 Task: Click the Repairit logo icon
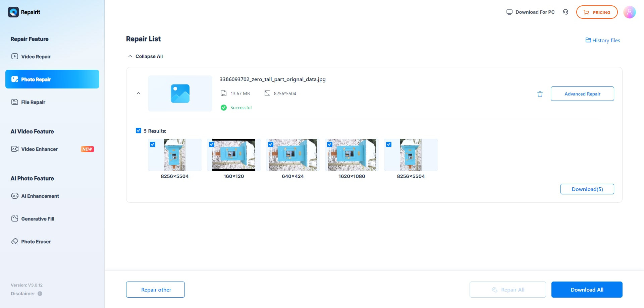13,12
